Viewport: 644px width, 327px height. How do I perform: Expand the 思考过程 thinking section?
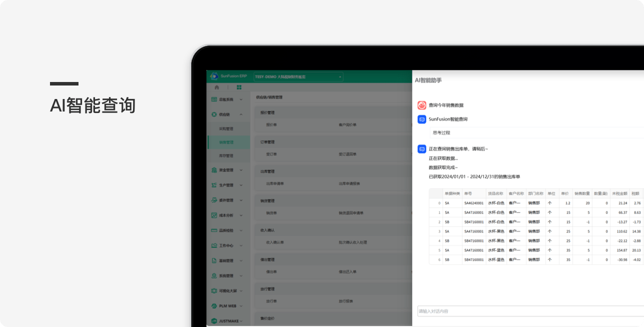coord(441,132)
